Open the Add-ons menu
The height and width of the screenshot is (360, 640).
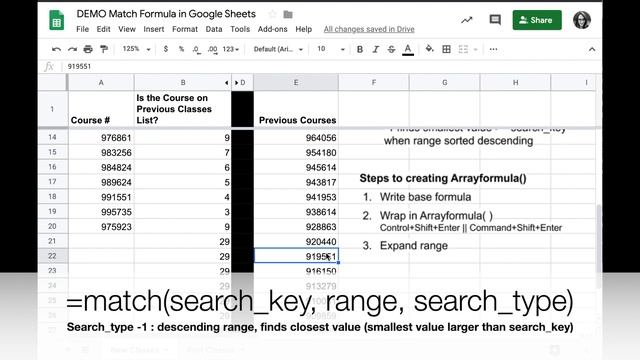click(273, 29)
